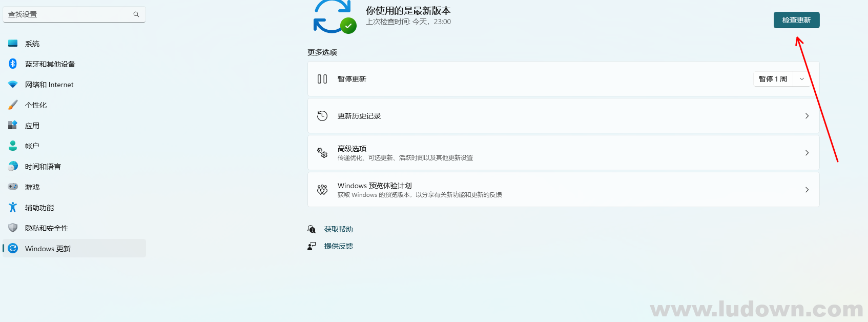
Task: Click the person icon beside 帐户
Action: pyautogui.click(x=13, y=146)
